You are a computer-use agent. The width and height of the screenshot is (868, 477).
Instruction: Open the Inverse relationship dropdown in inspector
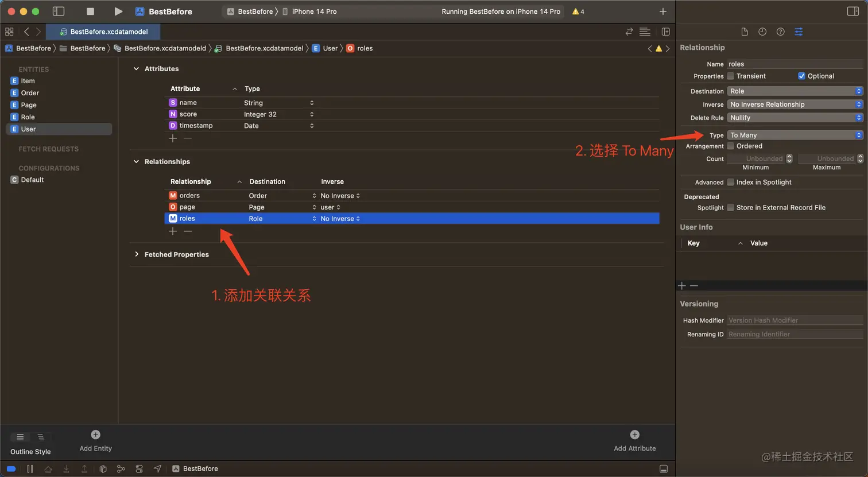click(795, 104)
